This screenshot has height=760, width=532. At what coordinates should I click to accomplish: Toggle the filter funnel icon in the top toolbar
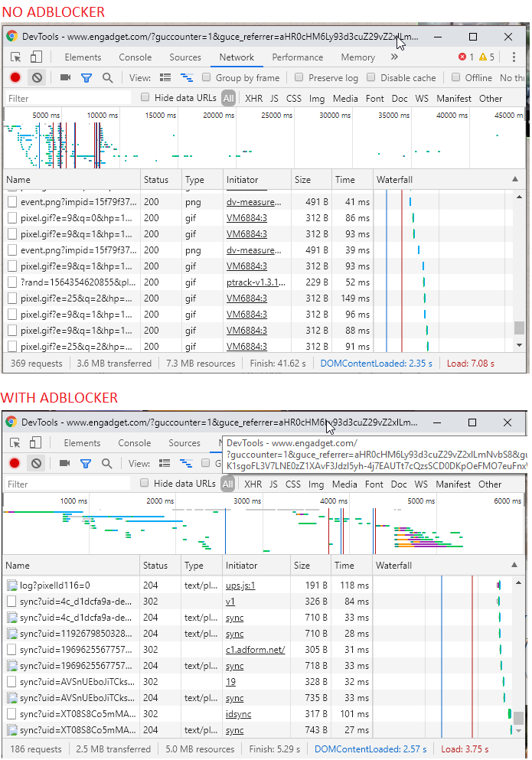coord(86,77)
